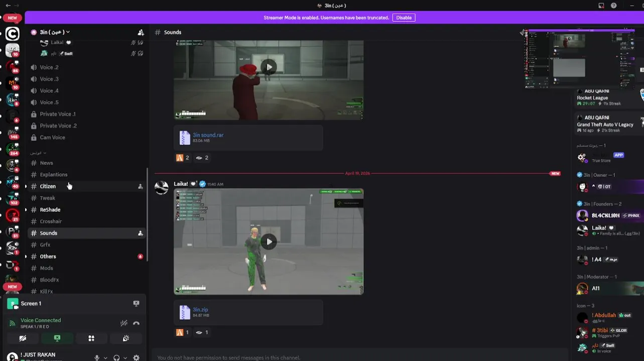Viewport: 644px width, 361px height.
Task: Open Laika! message avatar profile
Action: coord(162,188)
